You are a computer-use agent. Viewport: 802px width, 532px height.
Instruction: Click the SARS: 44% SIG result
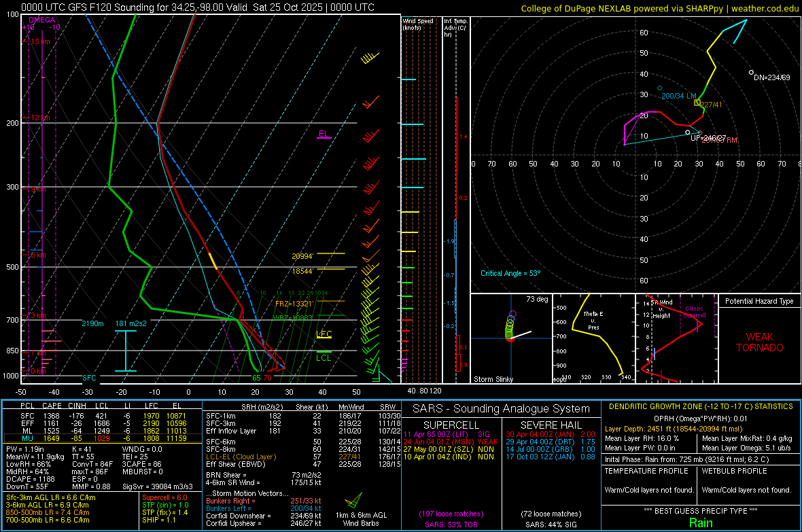[x=551, y=525]
